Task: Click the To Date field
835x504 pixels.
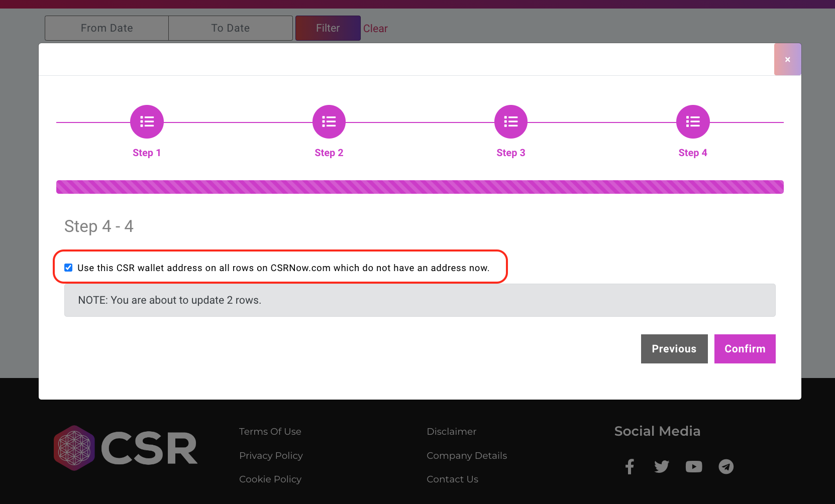Action: (230, 28)
